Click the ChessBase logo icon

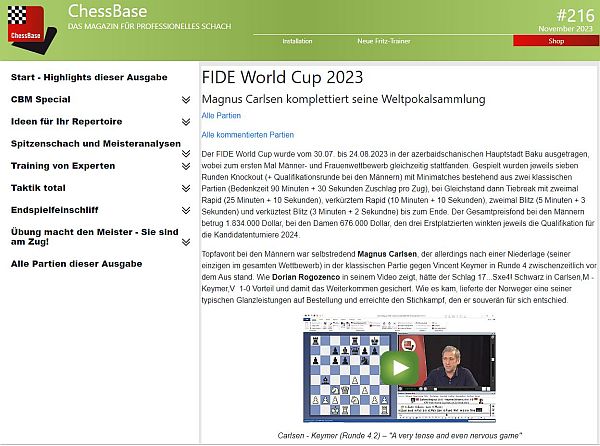(32, 29)
